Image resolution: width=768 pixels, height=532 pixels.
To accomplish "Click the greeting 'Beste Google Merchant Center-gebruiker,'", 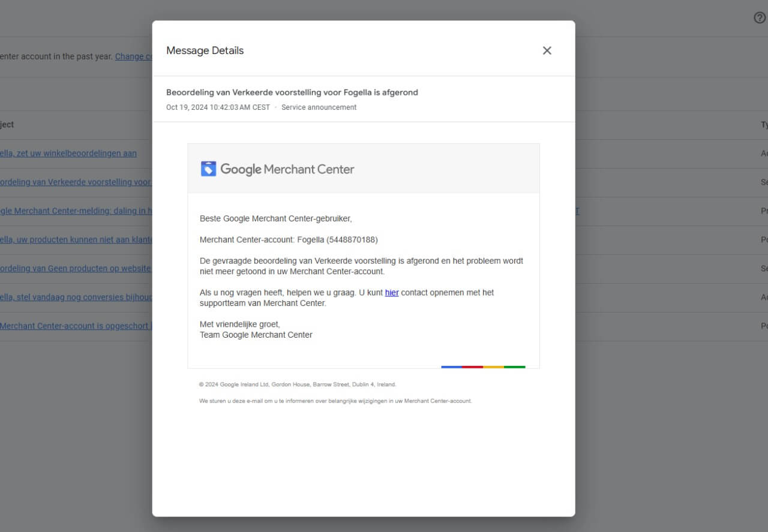I will (276, 219).
